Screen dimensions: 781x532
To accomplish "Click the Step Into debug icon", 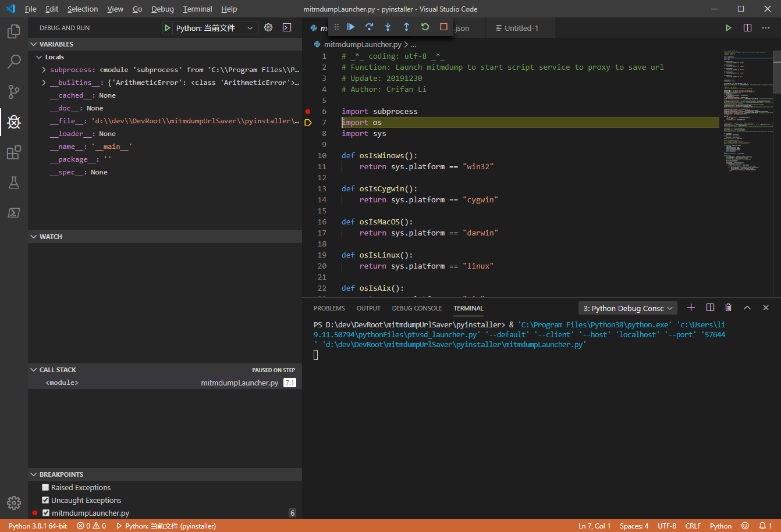I will [x=388, y=27].
